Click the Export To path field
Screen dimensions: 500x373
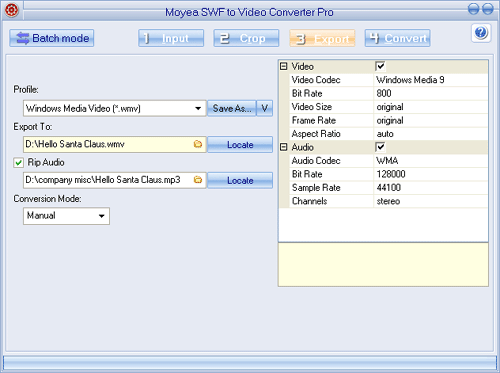point(115,144)
